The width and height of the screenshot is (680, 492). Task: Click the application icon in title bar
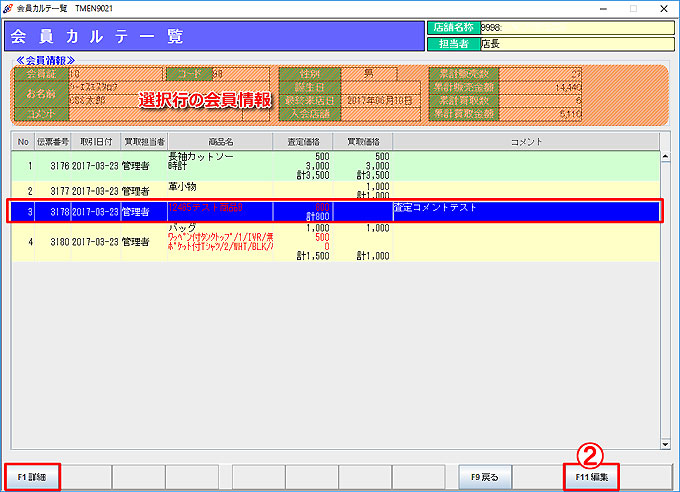(9, 7)
